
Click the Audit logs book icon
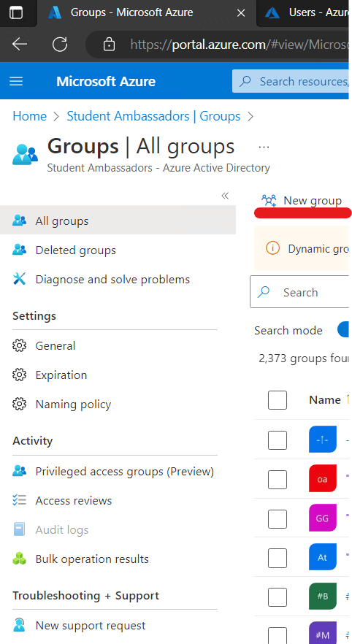19,529
